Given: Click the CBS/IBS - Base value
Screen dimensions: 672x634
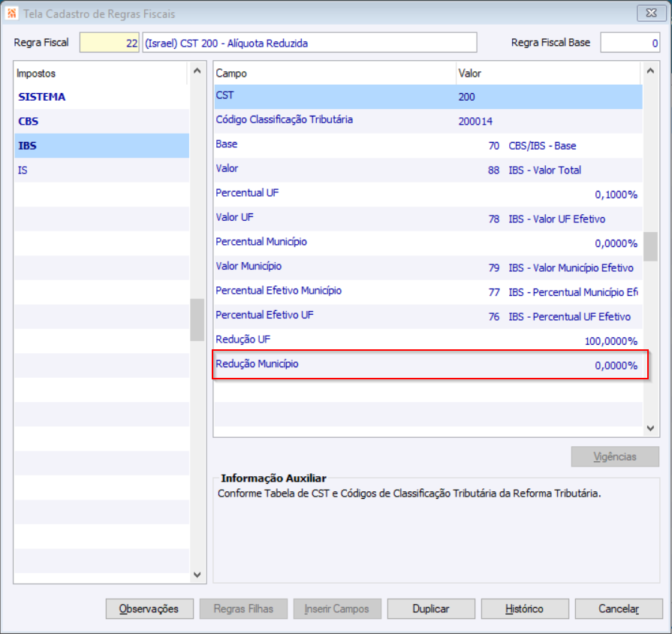Looking at the screenshot, I should (x=542, y=146).
